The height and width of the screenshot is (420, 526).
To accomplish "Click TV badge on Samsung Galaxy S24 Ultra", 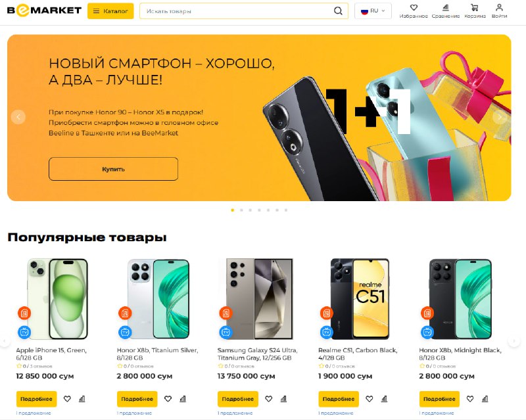I will pos(226,332).
